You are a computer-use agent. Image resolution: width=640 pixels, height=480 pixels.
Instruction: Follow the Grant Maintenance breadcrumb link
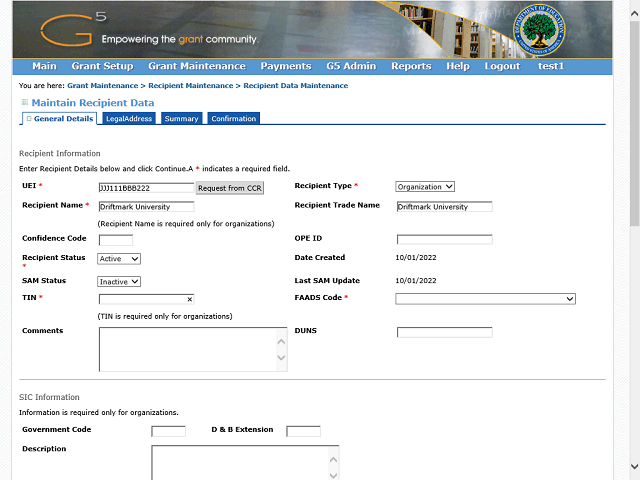coord(103,86)
